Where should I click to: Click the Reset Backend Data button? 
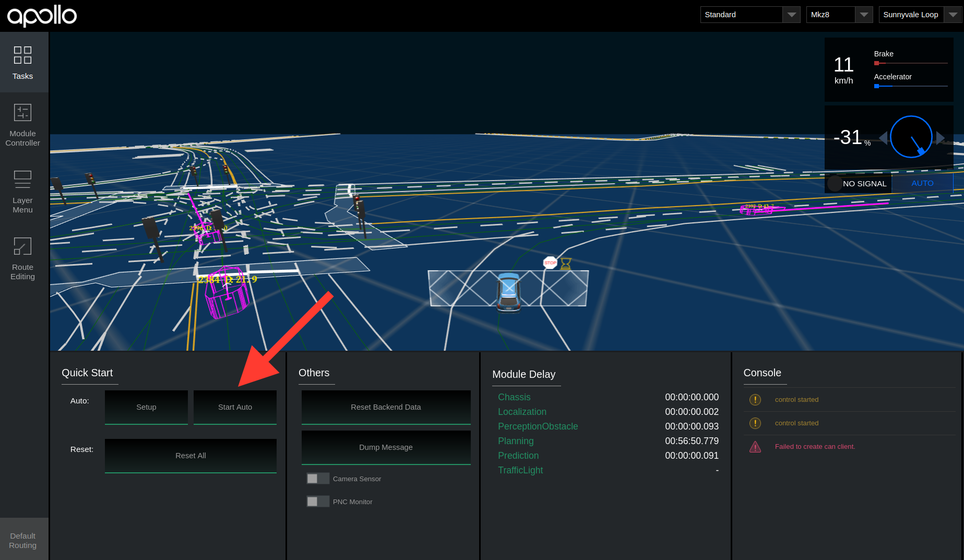pos(386,407)
